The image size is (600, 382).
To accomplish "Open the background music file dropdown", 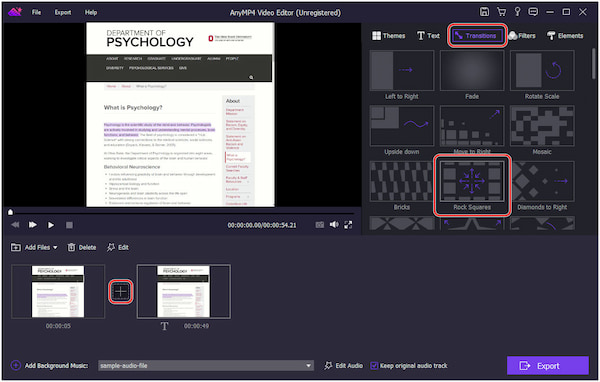I will click(206, 366).
